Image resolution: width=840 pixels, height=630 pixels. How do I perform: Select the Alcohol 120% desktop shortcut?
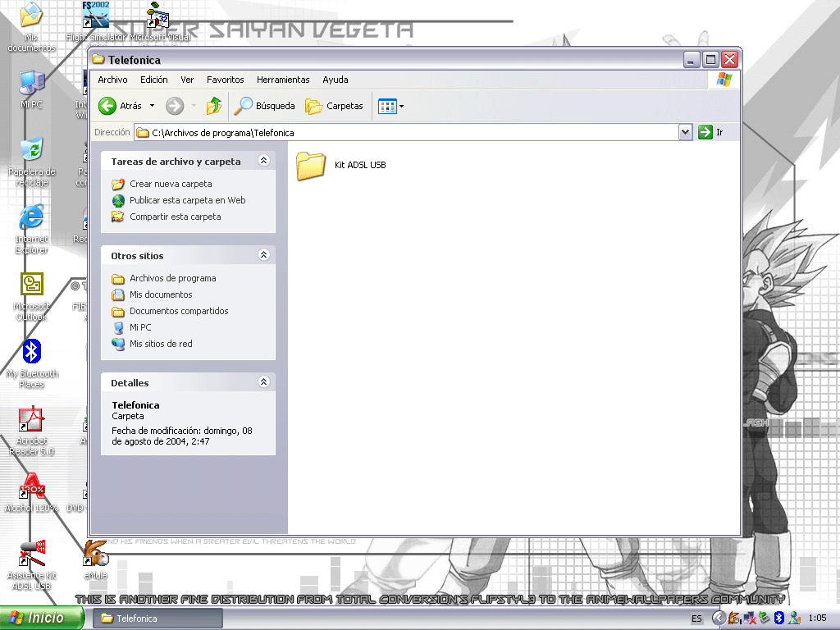[x=32, y=493]
